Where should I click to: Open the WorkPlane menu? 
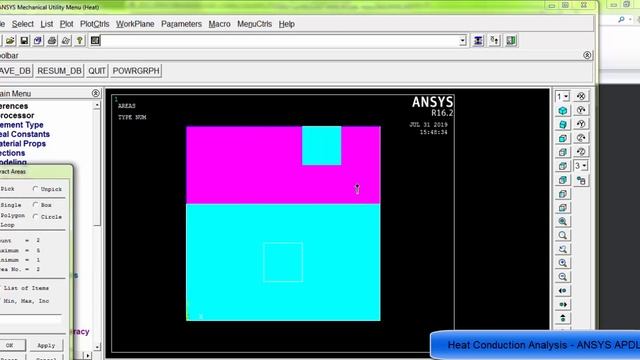[x=135, y=24]
